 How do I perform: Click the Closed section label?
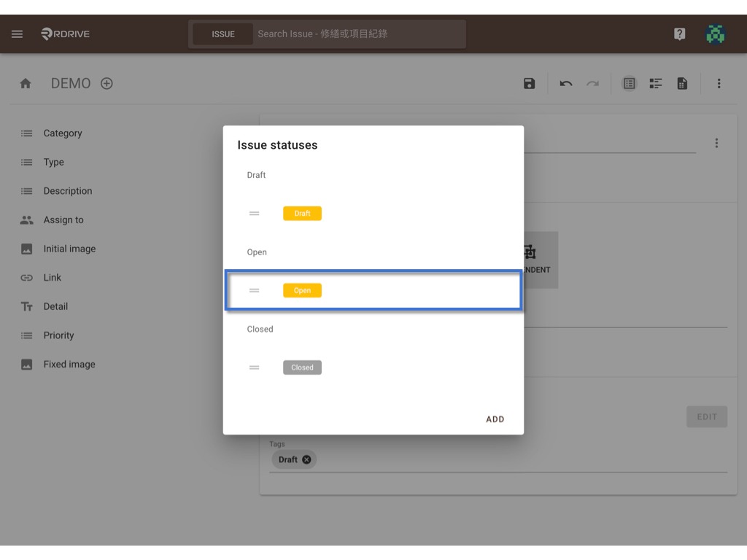[260, 330]
